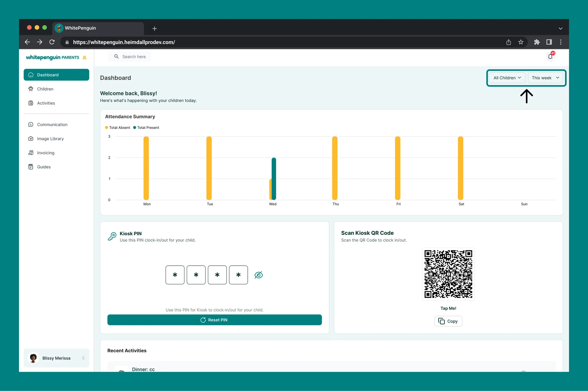
Task: Select the WhitePenguin browser tab
Action: pyautogui.click(x=98, y=28)
